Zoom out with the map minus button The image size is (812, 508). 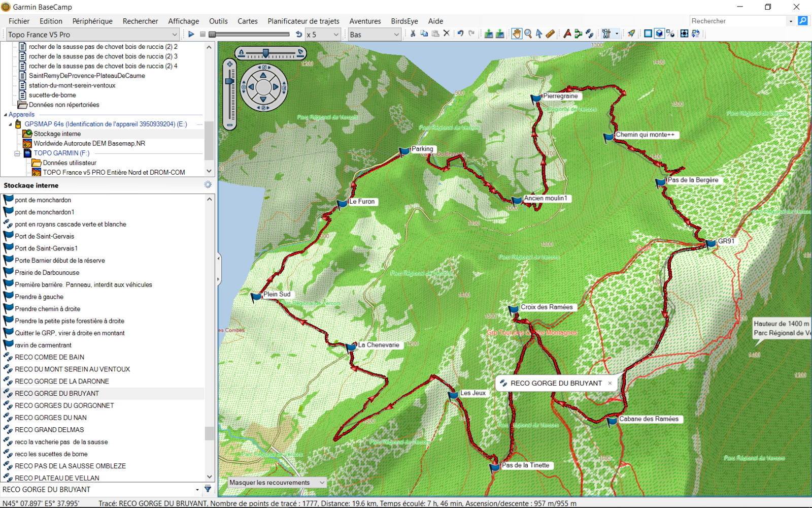click(229, 125)
